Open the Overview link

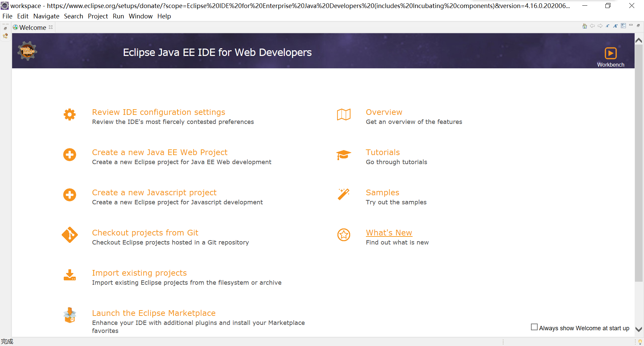384,112
